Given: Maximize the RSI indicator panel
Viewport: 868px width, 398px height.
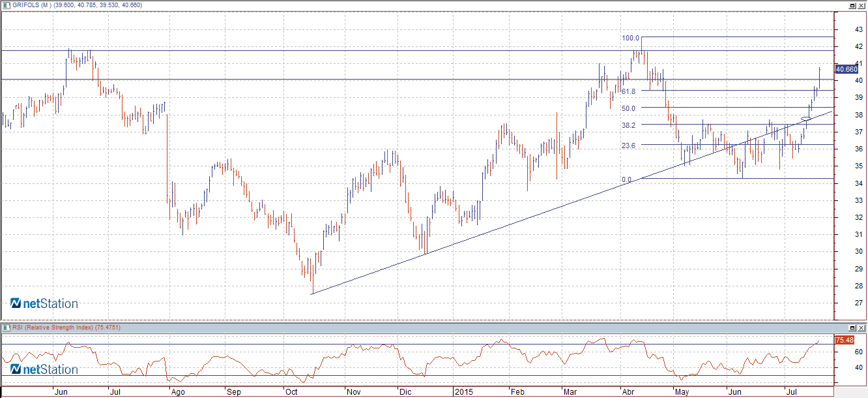Looking at the screenshot, I should click(x=852, y=327).
